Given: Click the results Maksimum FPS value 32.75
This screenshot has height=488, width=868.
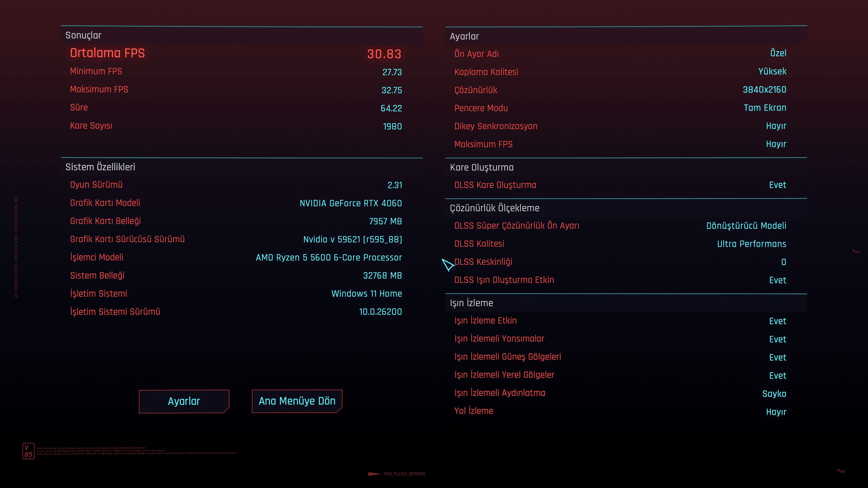Looking at the screenshot, I should coord(392,90).
